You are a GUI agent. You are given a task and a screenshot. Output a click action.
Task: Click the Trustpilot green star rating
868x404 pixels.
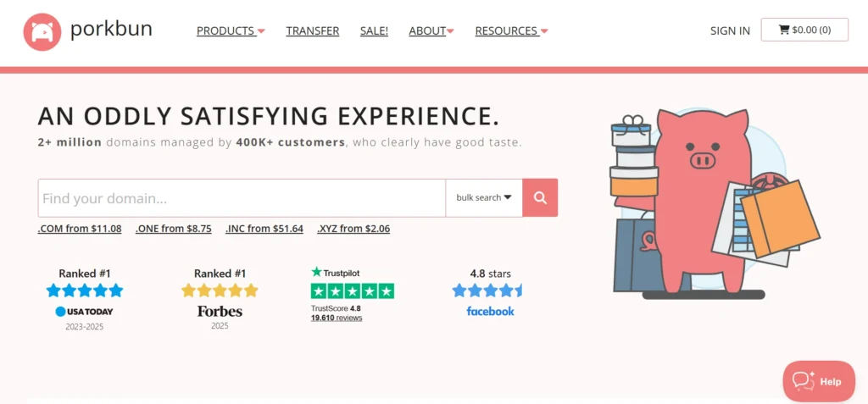click(353, 291)
